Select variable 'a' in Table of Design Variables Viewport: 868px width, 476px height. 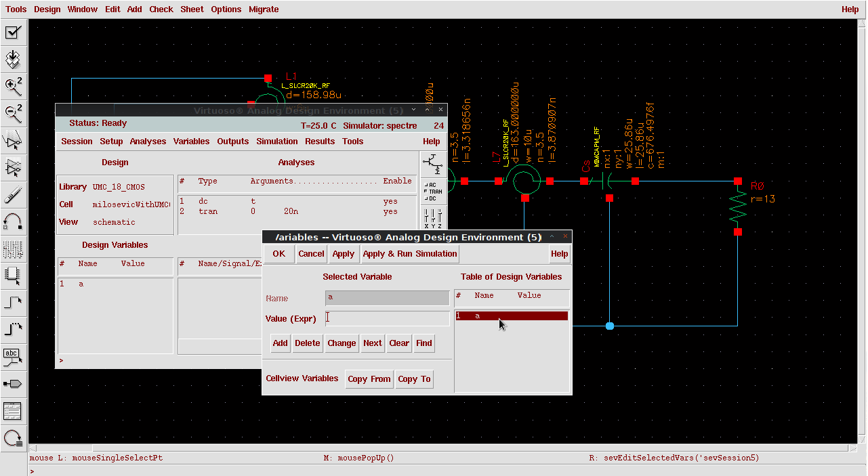tap(512, 316)
